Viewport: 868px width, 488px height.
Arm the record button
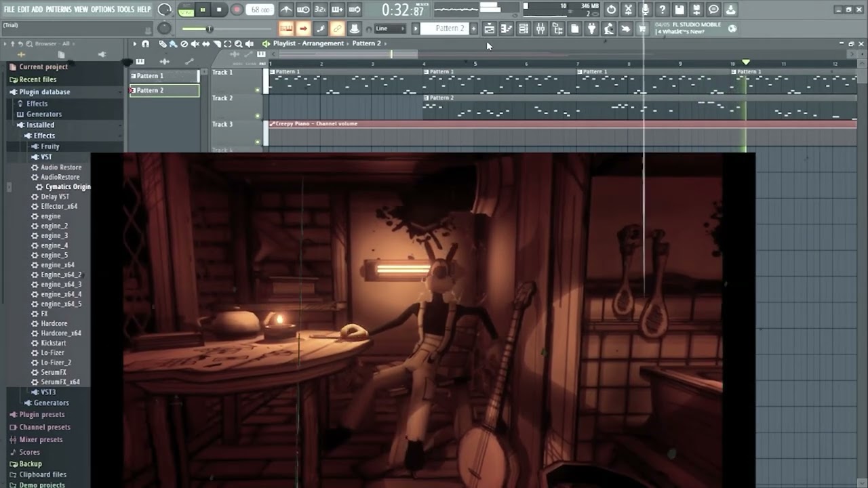237,9
